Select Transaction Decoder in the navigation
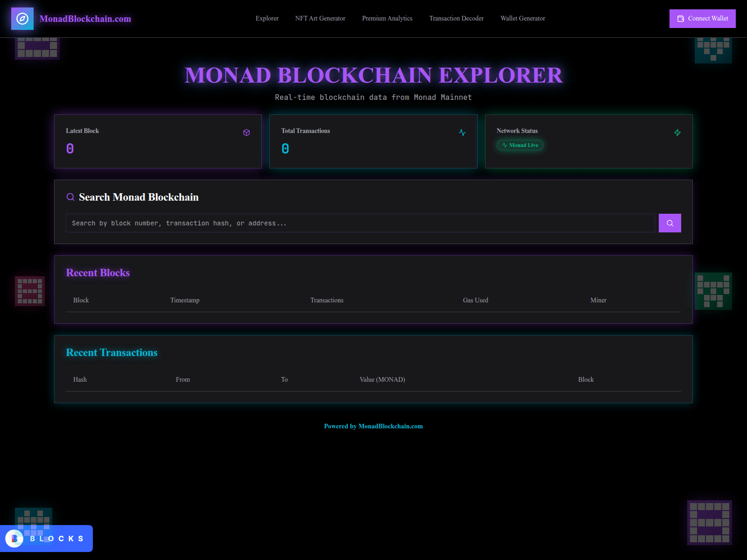This screenshot has height=560, width=747. pos(456,18)
